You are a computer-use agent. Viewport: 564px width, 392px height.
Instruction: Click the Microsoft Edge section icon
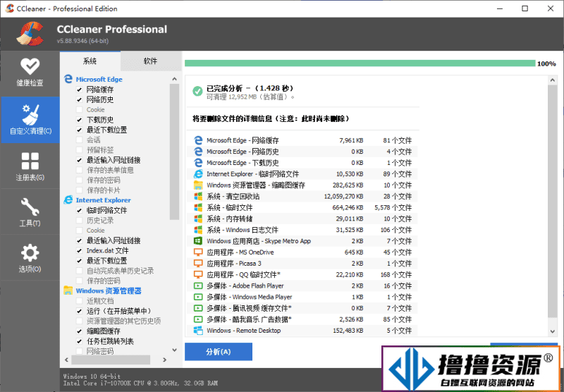tap(68, 79)
